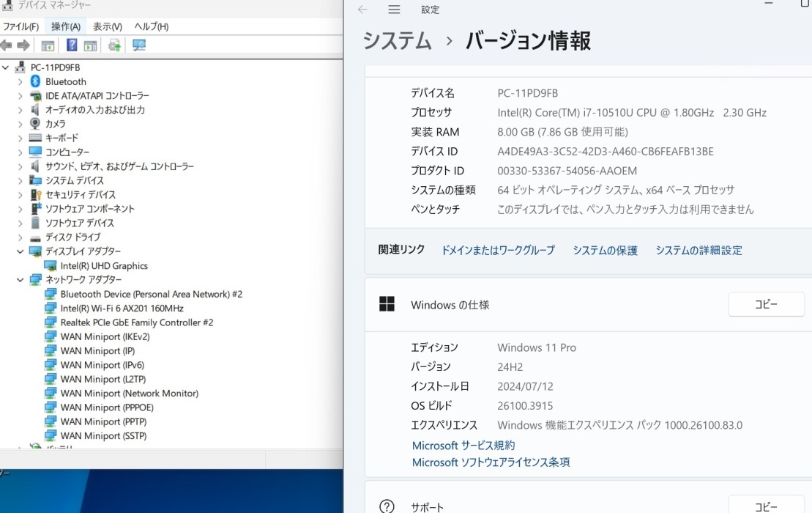Select the ディスク ドライブ icon
The width and height of the screenshot is (812, 513).
(x=35, y=238)
